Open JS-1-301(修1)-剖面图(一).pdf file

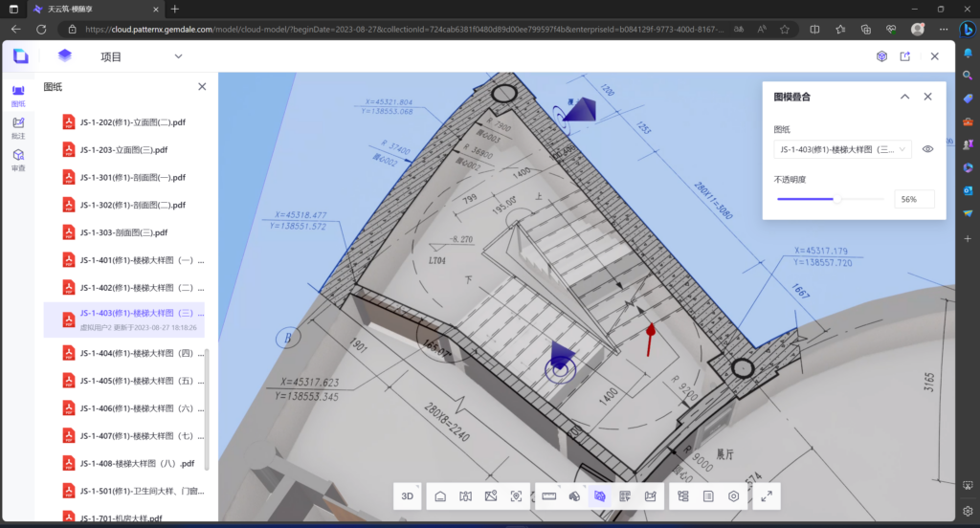(x=134, y=177)
